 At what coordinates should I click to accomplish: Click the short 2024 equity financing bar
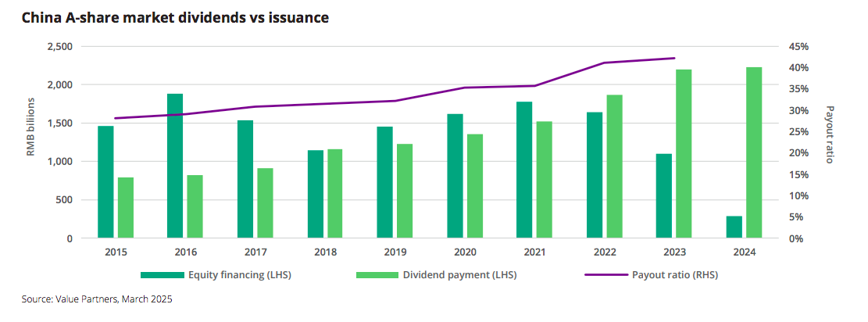coord(734,227)
